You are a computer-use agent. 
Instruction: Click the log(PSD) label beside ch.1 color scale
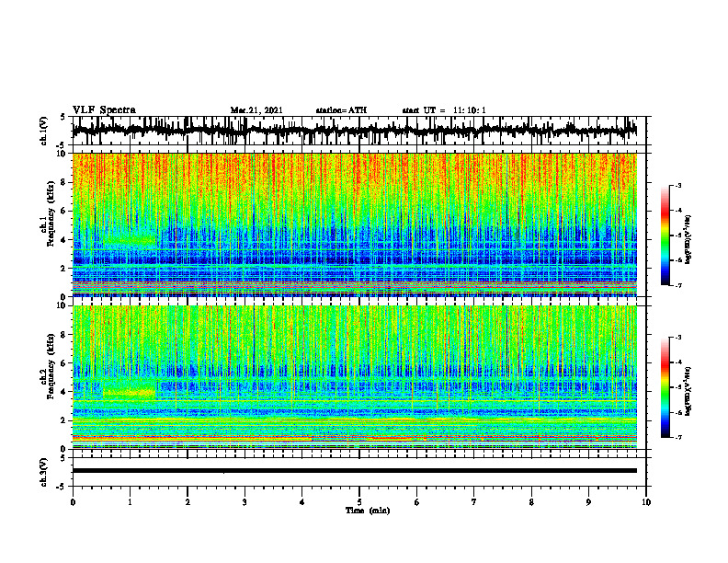coord(688,240)
